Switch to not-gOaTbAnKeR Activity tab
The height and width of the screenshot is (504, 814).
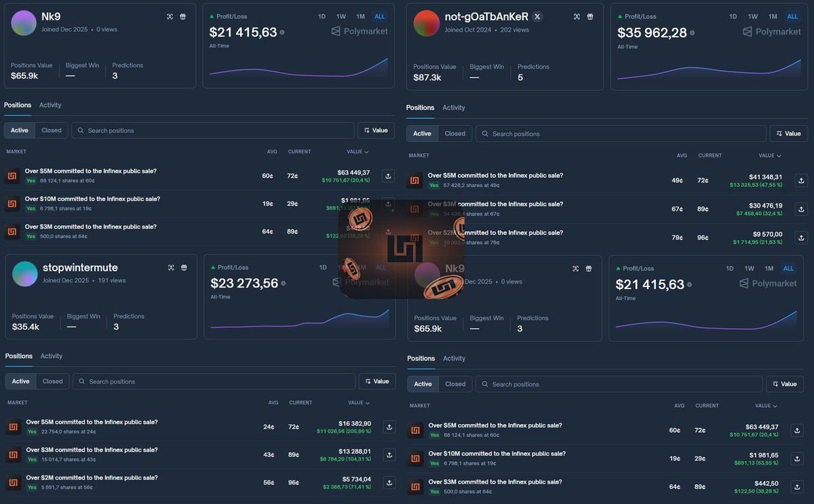click(454, 107)
